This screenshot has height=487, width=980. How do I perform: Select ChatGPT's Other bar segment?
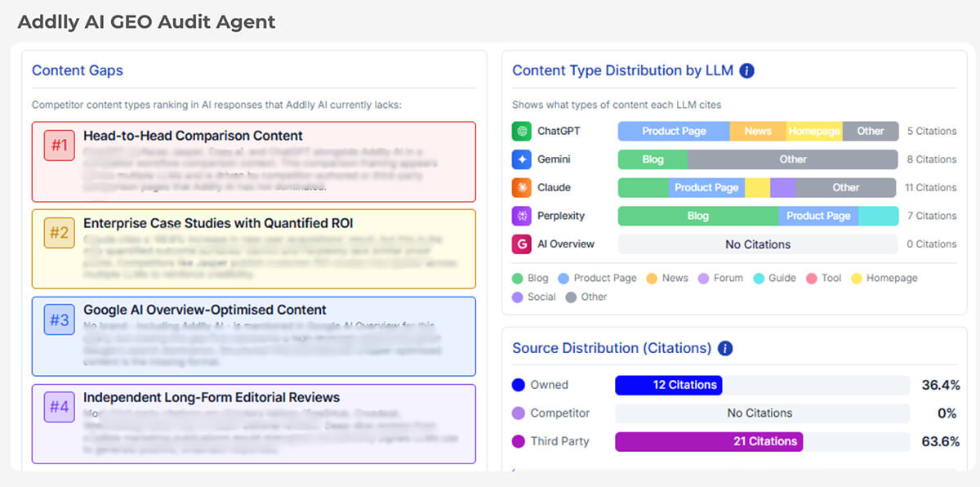(871, 131)
